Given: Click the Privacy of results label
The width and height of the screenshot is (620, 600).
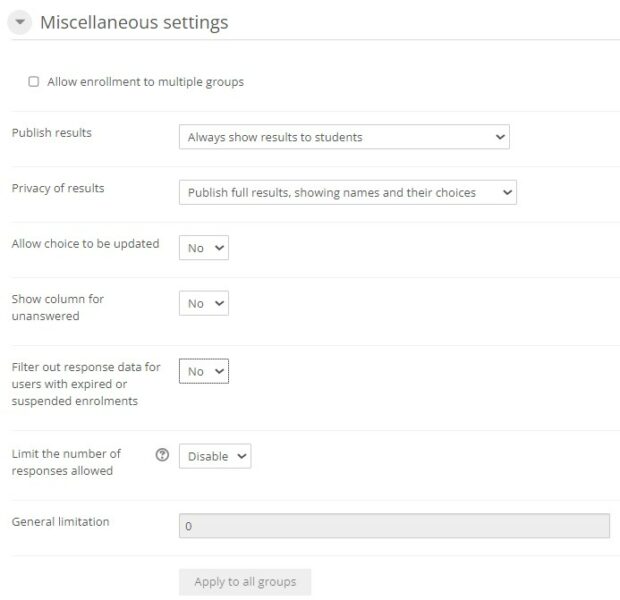Looking at the screenshot, I should 57,188.
